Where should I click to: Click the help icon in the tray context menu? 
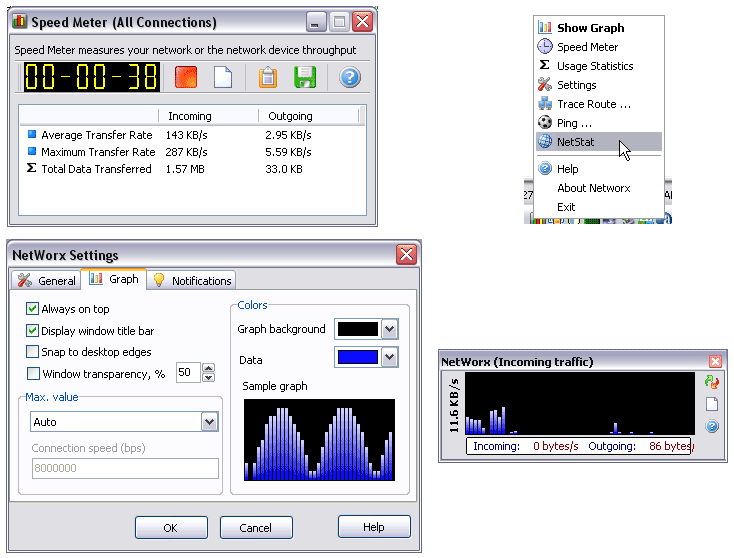(545, 168)
